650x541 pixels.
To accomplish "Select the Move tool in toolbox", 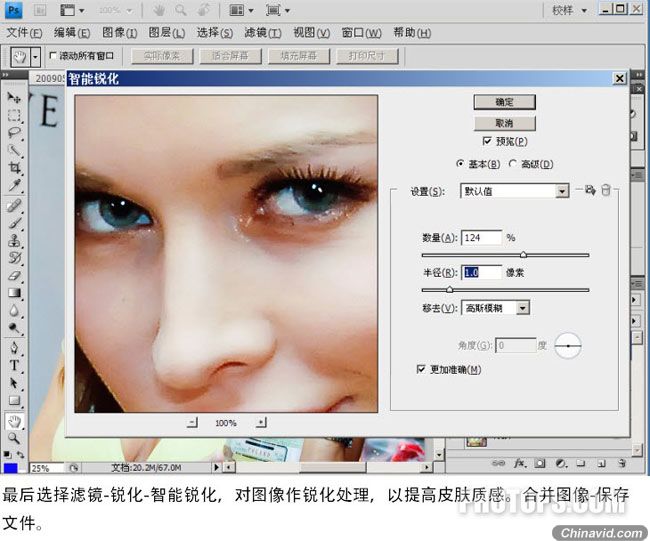I will tap(14, 98).
